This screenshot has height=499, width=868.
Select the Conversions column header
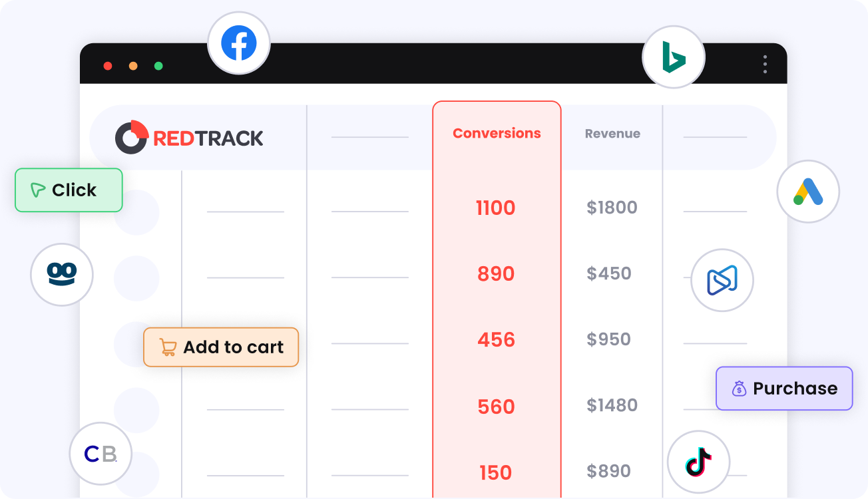[x=497, y=133]
